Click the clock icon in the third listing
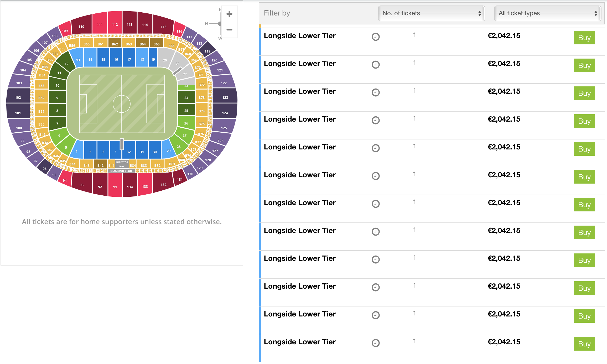Viewport: 607px width, 364px height. point(376,92)
